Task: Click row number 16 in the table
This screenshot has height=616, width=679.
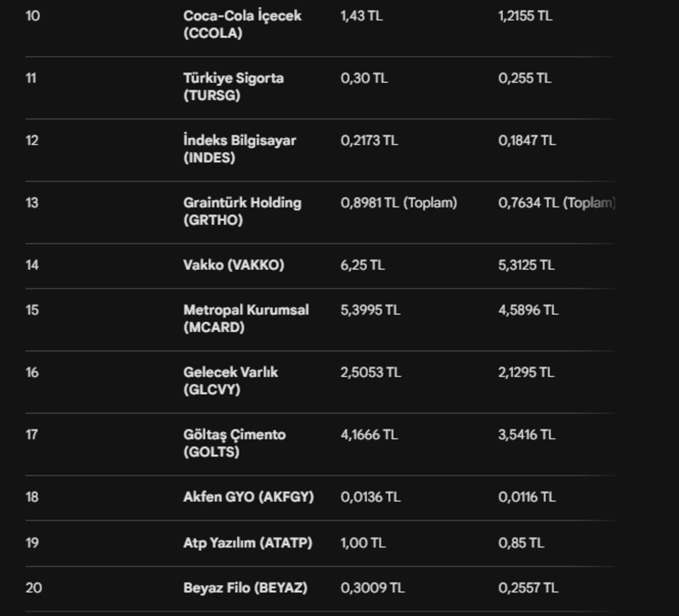Action: tap(32, 372)
